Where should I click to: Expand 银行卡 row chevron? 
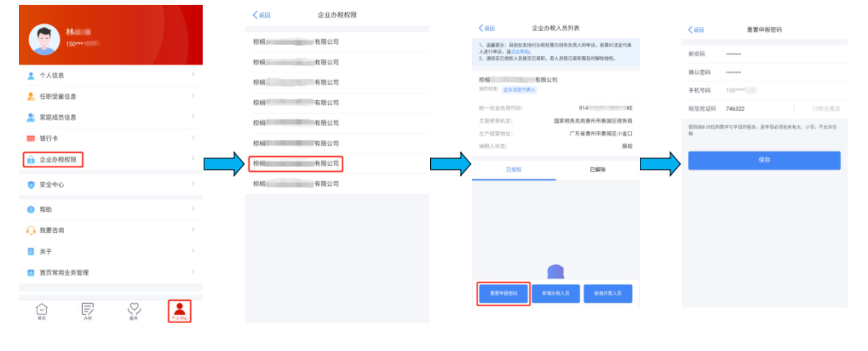[193, 138]
